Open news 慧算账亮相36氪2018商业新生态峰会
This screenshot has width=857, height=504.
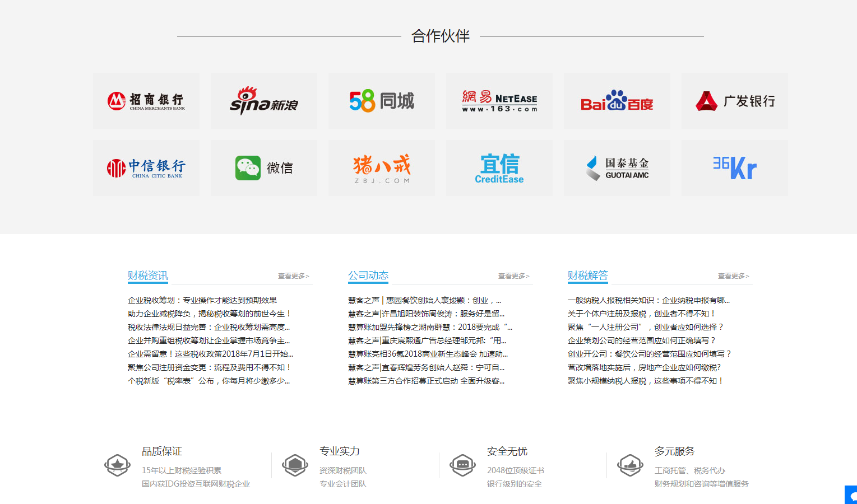428,354
